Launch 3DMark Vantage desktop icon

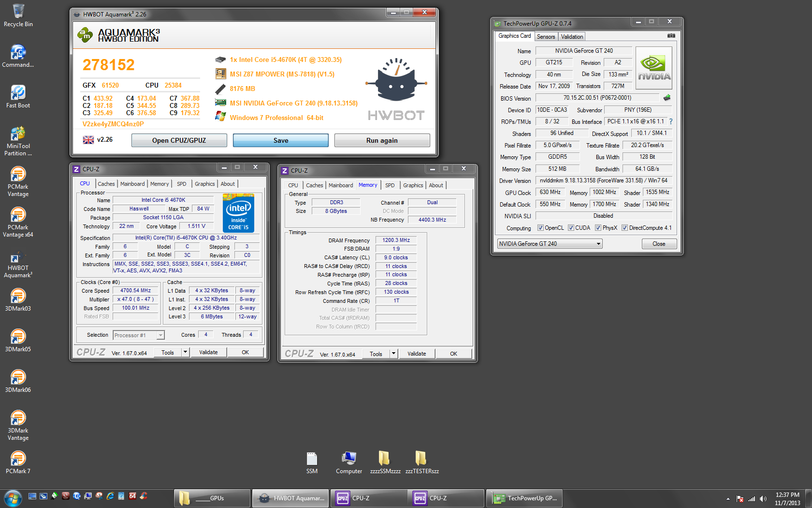click(x=18, y=425)
